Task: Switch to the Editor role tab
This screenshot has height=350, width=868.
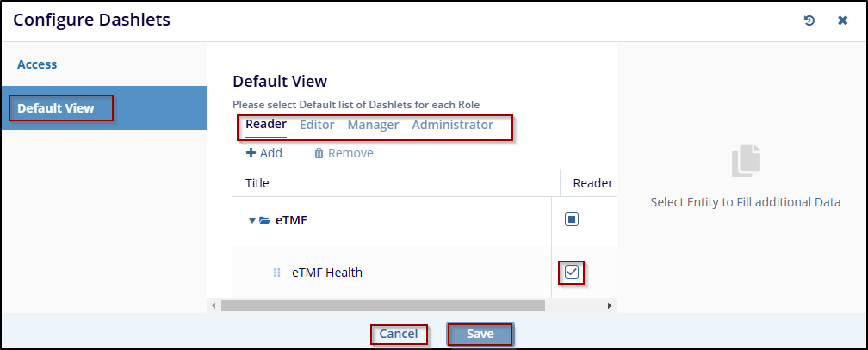Action: coord(317,125)
